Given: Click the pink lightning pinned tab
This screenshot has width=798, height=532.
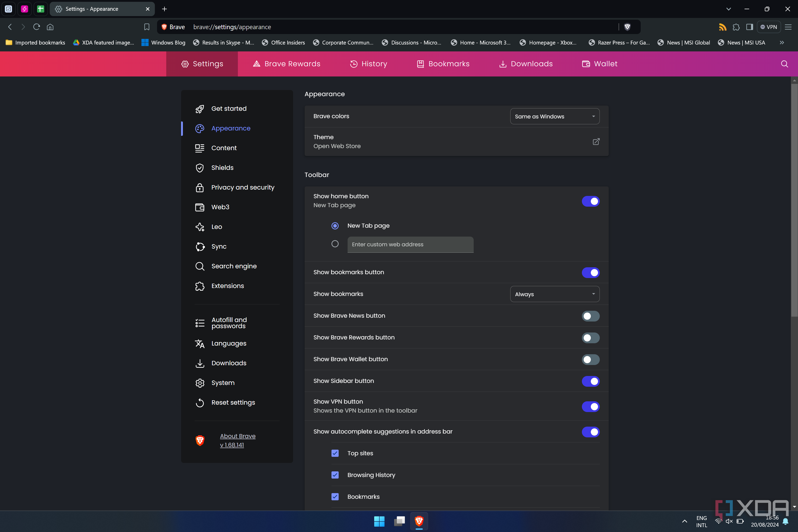Looking at the screenshot, I should (x=25, y=9).
